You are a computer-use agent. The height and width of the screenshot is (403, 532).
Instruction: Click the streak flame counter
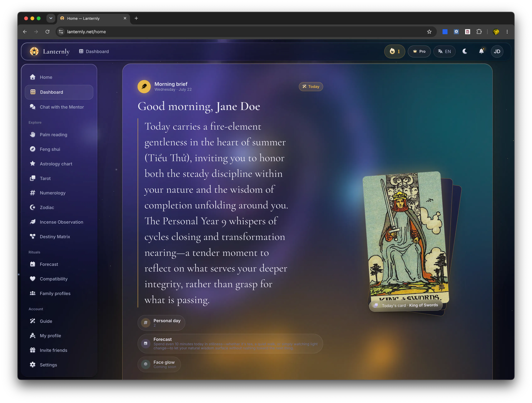pyautogui.click(x=395, y=51)
